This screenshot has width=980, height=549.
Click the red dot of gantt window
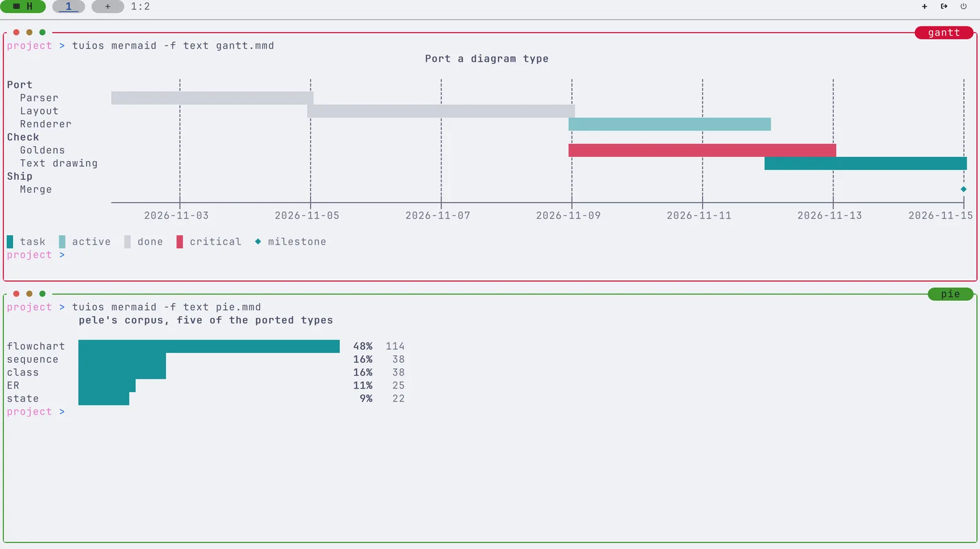click(16, 32)
